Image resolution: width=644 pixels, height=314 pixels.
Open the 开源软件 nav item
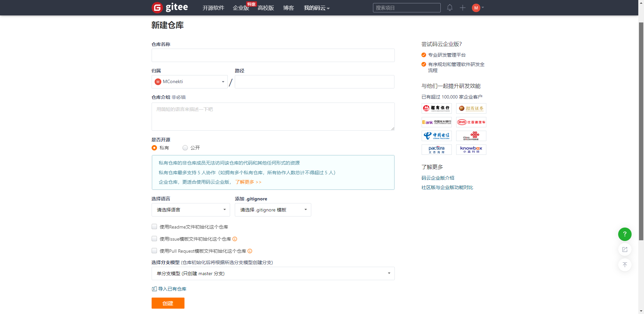(213, 8)
